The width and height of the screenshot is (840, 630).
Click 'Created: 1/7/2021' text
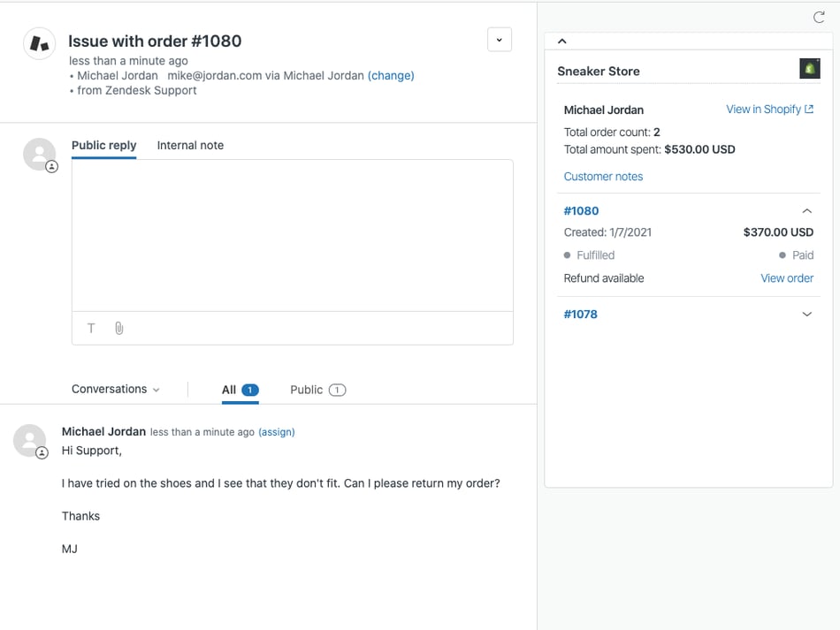coord(607,232)
